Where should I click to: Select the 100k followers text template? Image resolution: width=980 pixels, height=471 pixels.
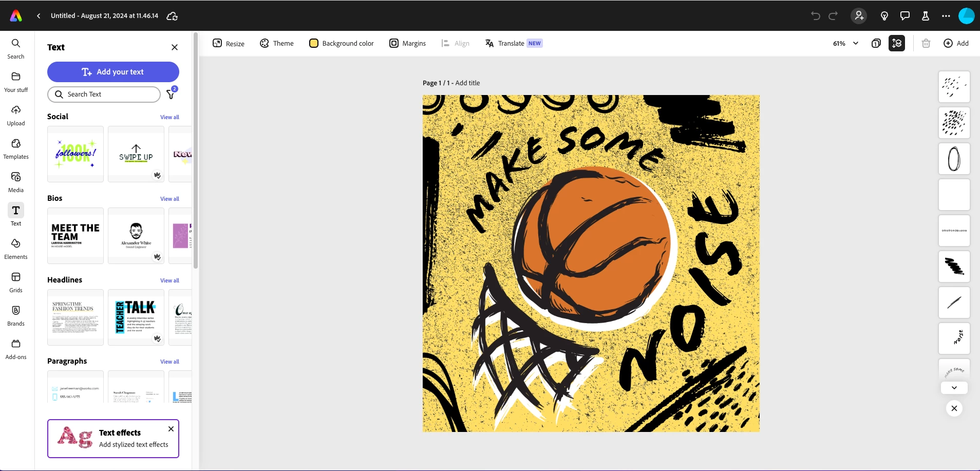[76, 154]
